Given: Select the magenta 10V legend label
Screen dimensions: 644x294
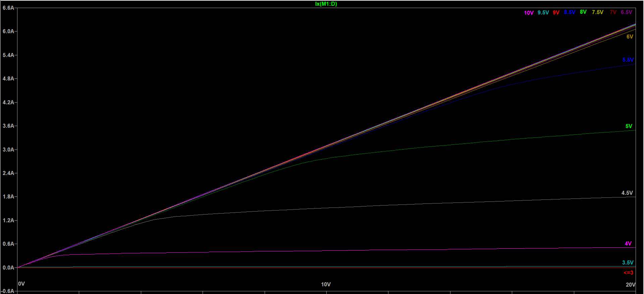Looking at the screenshot, I should pyautogui.click(x=529, y=13).
